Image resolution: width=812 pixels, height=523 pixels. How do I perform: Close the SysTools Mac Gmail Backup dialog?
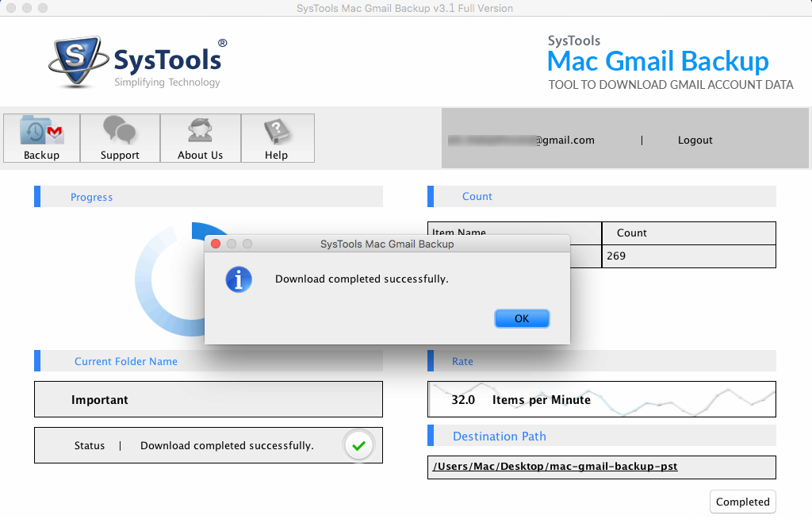point(216,244)
